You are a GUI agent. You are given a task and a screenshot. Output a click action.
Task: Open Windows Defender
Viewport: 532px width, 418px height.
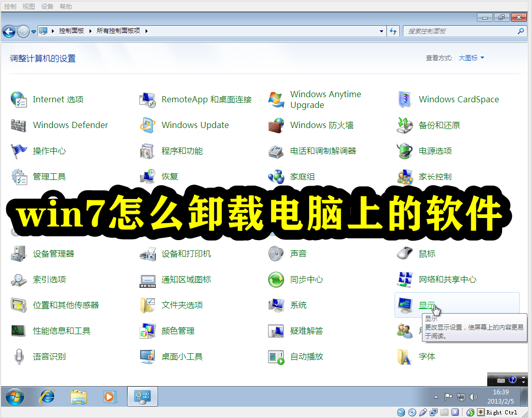click(69, 125)
